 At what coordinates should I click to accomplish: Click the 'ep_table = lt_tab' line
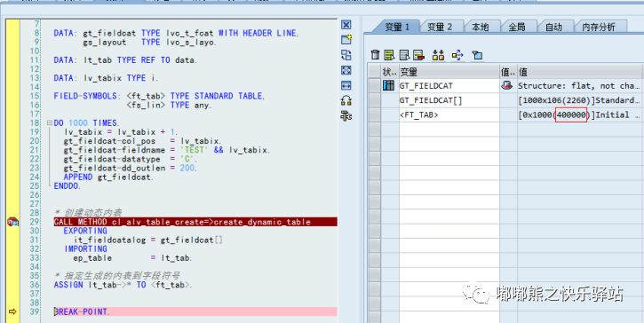click(x=133, y=258)
